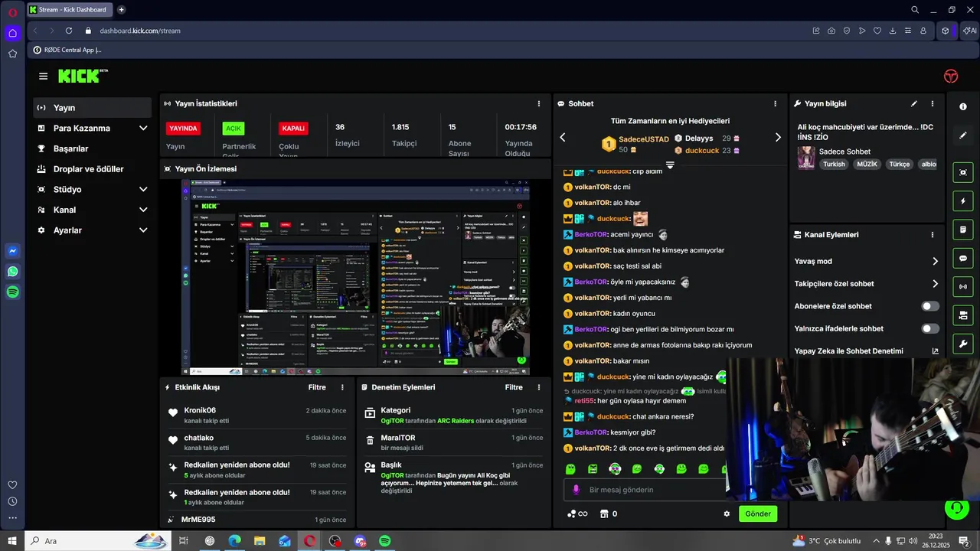The image size is (980, 551).
Task: Open Etkinlik Akışı three-dot menu
Action: pos(342,387)
